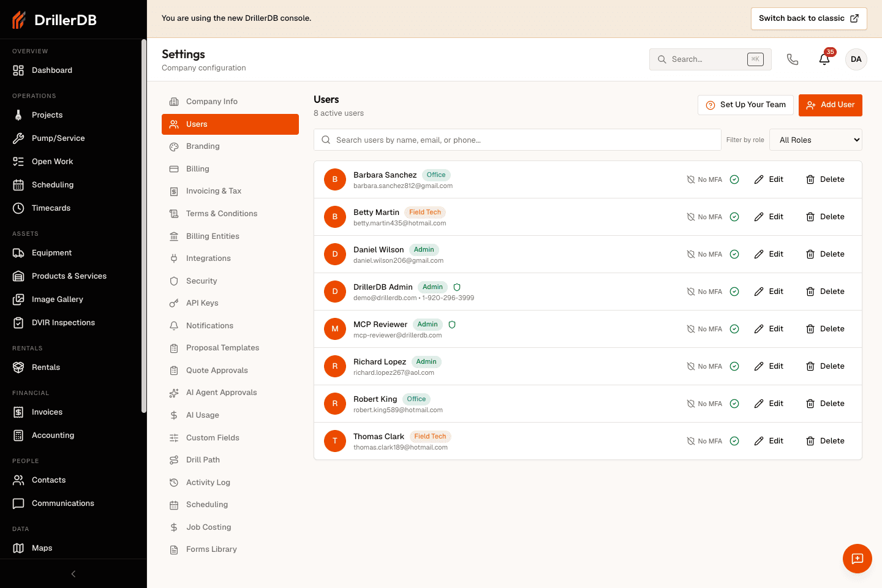Open Drill Path settings
Image resolution: width=882 pixels, height=588 pixels.
click(x=230, y=460)
